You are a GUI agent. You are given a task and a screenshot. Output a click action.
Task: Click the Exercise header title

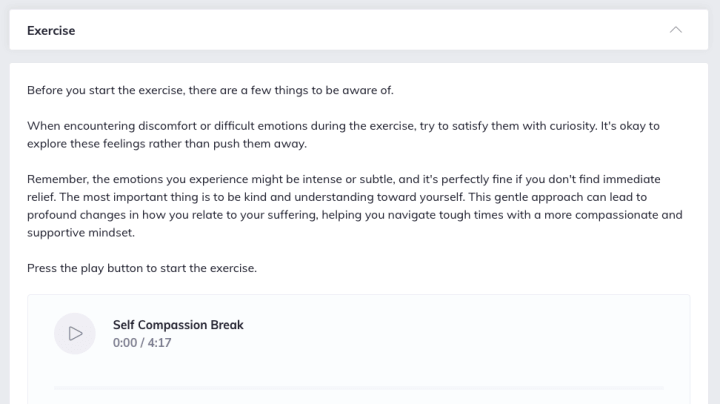[x=51, y=30]
